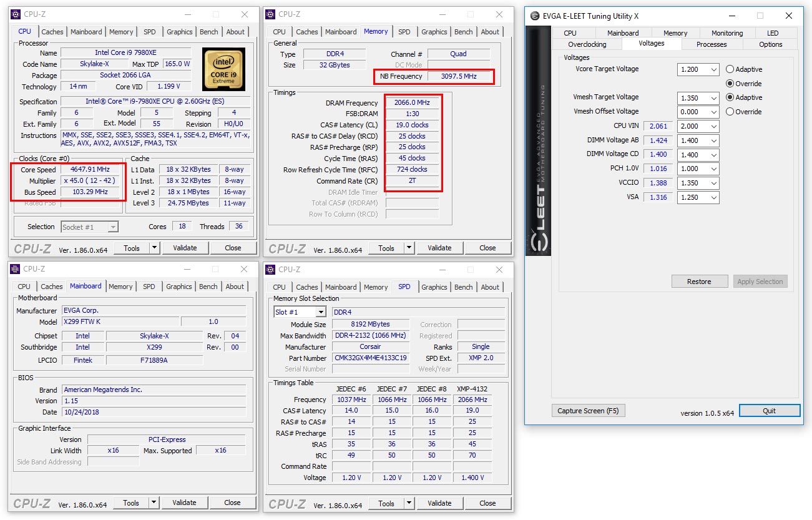Open Options tab in E-LEET
The width and height of the screenshot is (812, 520).
pyautogui.click(x=771, y=44)
